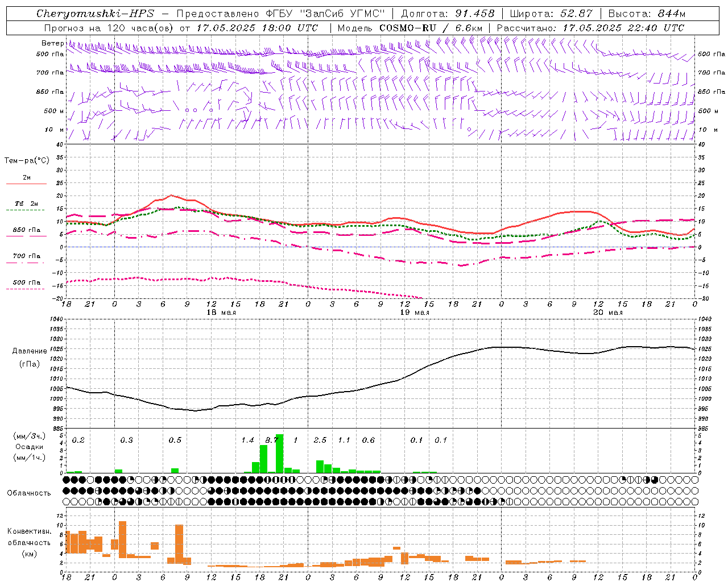
Task: Click the latitude value Широта: 52.87
Action: [551, 14]
